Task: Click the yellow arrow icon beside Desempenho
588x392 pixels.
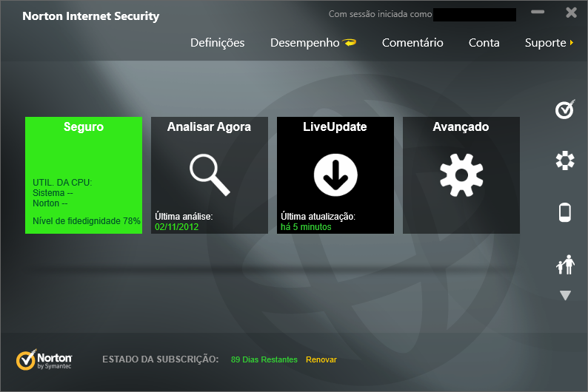Action: tap(350, 43)
